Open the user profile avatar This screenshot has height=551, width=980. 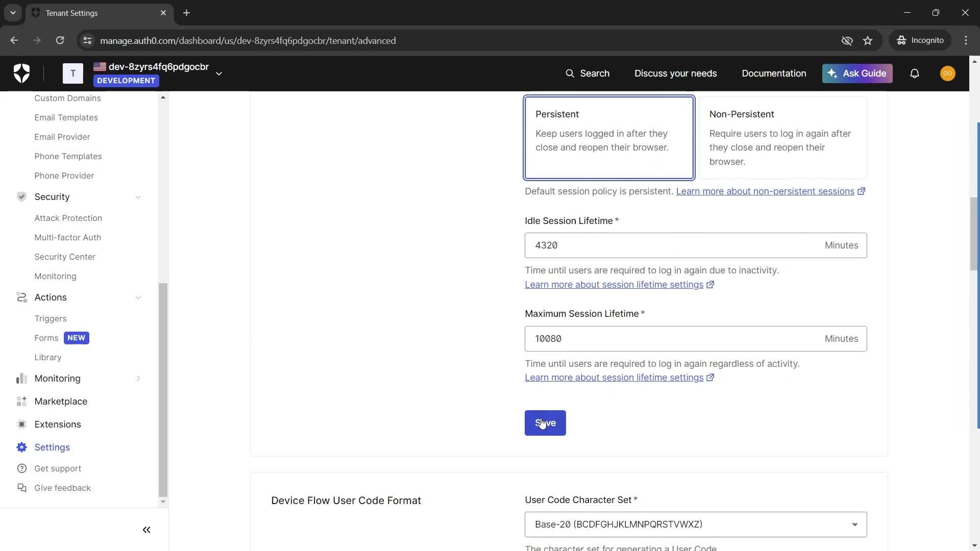(948, 73)
